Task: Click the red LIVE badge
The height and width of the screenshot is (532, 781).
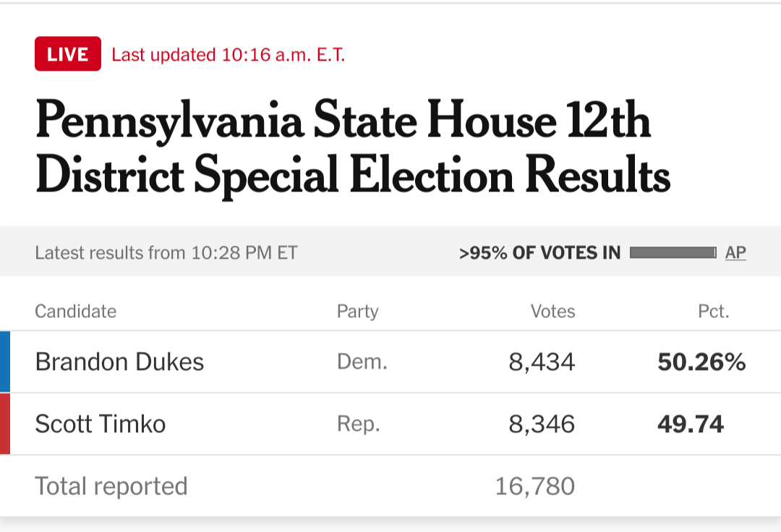Action: pos(68,53)
